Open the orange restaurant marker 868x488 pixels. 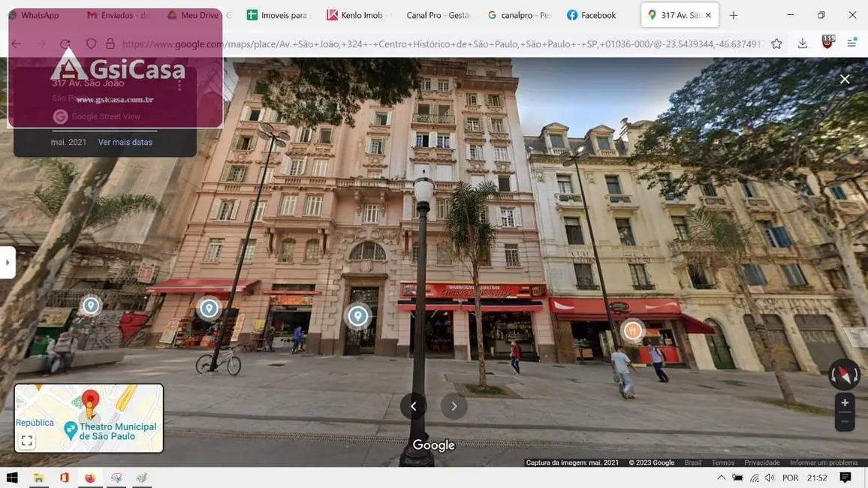tap(632, 331)
